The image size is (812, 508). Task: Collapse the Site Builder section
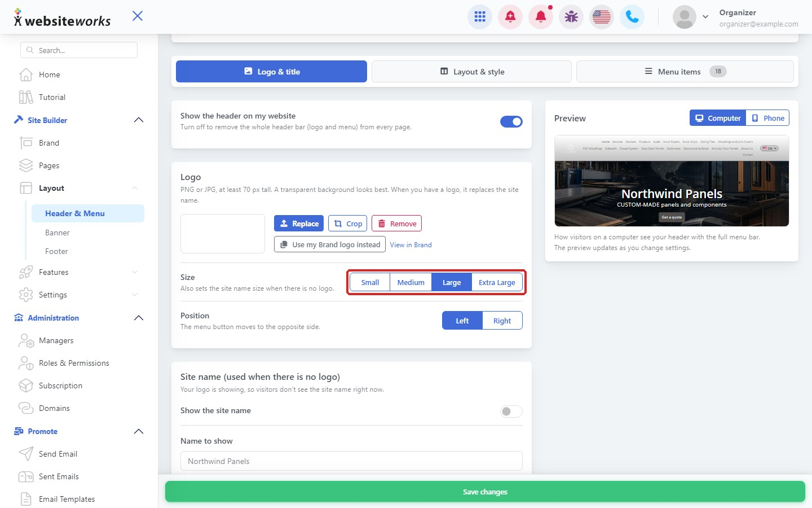coord(139,120)
